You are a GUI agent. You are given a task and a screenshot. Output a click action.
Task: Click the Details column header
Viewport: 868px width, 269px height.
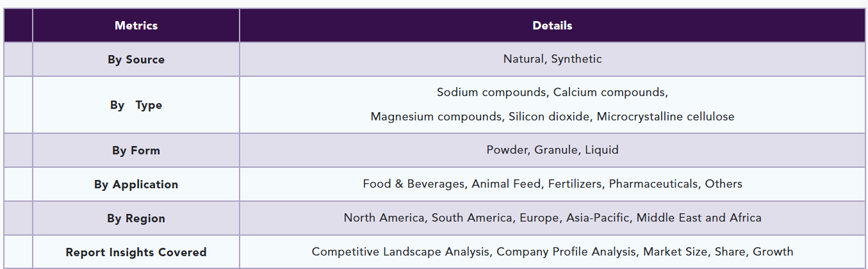(552, 26)
